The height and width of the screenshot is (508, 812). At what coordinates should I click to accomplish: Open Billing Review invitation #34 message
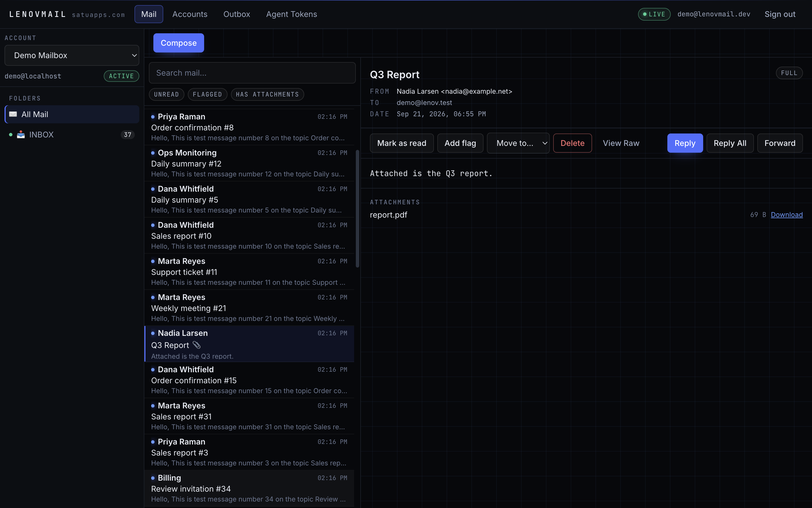pos(249,488)
